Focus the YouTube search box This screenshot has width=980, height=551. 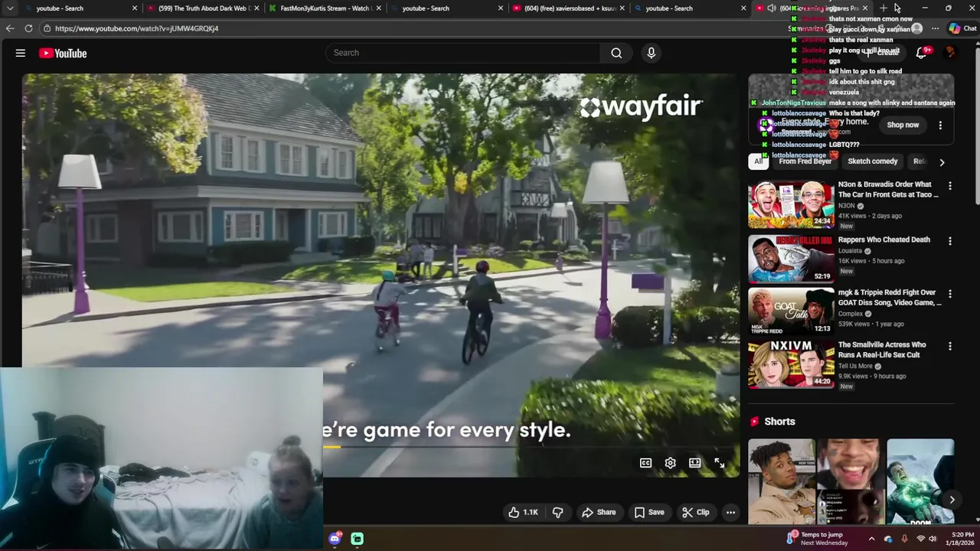click(463, 53)
